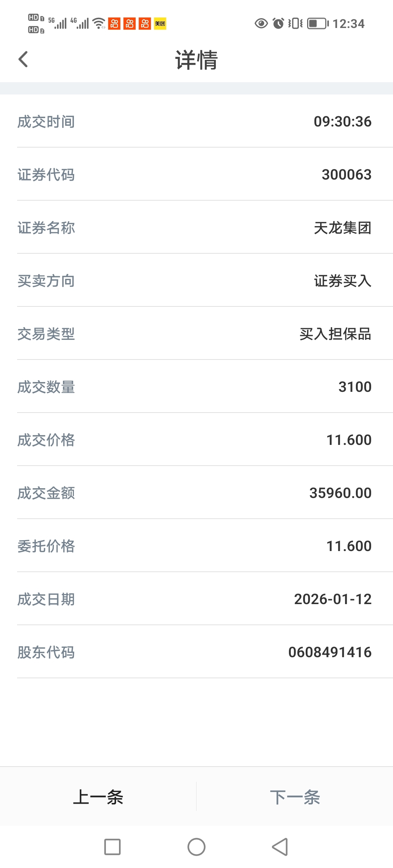Tap the alarm clock status icon

[278, 24]
